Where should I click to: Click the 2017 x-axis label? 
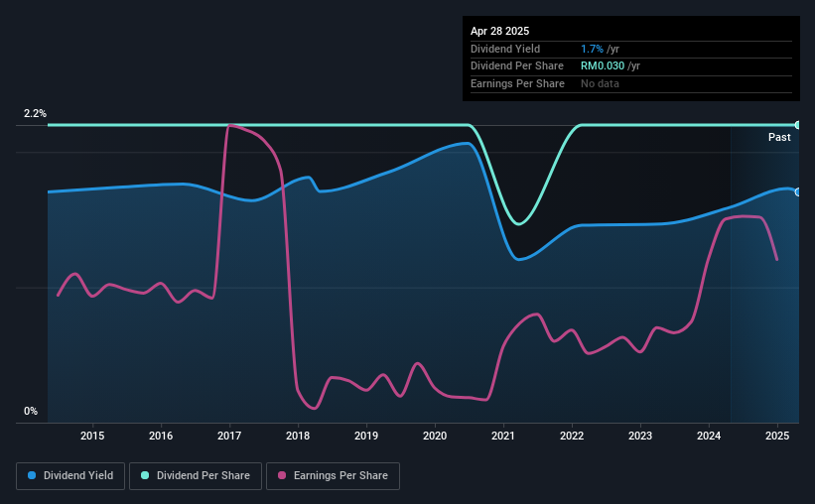click(x=229, y=436)
